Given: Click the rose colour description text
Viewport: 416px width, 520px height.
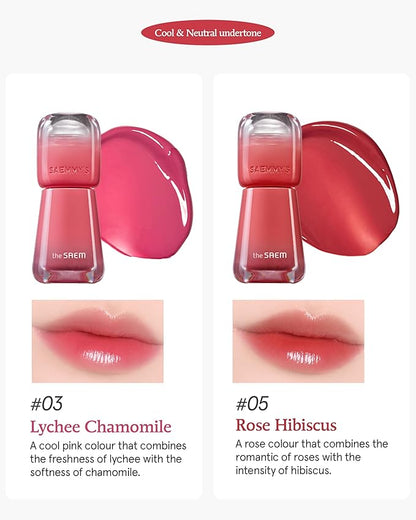Looking at the screenshot, I should tap(312, 457).
